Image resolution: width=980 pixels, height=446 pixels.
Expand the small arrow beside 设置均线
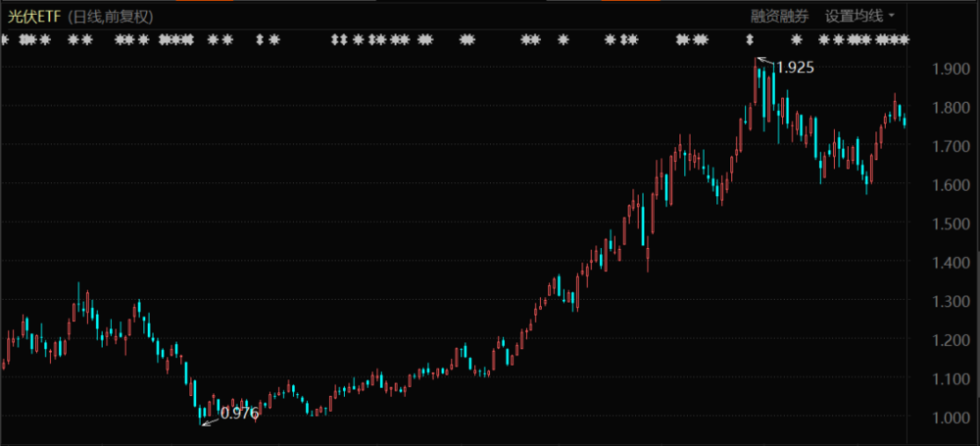pyautogui.click(x=892, y=16)
